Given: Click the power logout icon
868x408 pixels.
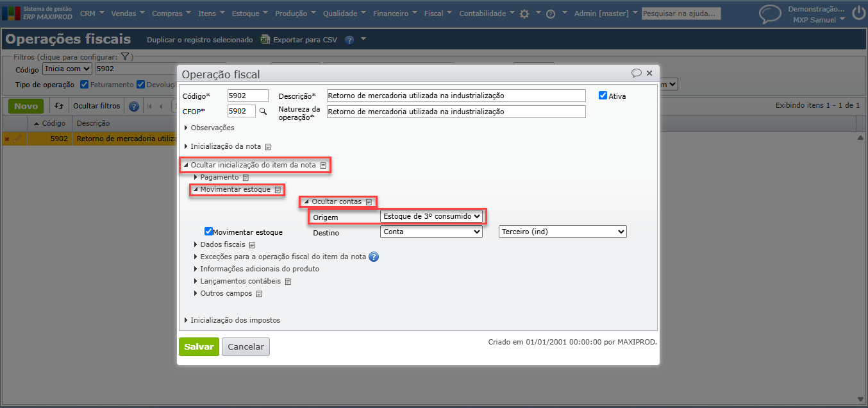Looking at the screenshot, I should [x=858, y=14].
